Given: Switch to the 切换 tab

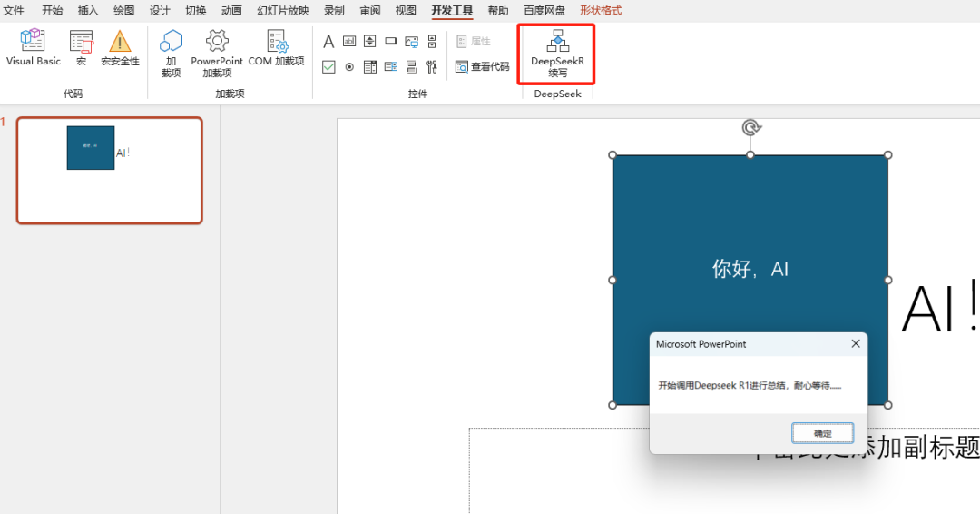Looking at the screenshot, I should click(196, 11).
